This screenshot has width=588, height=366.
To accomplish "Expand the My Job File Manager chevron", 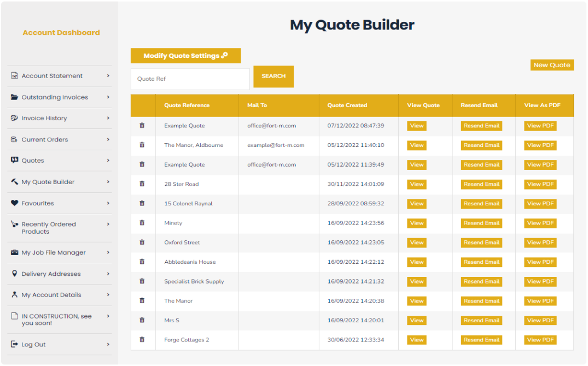I will 108,252.
